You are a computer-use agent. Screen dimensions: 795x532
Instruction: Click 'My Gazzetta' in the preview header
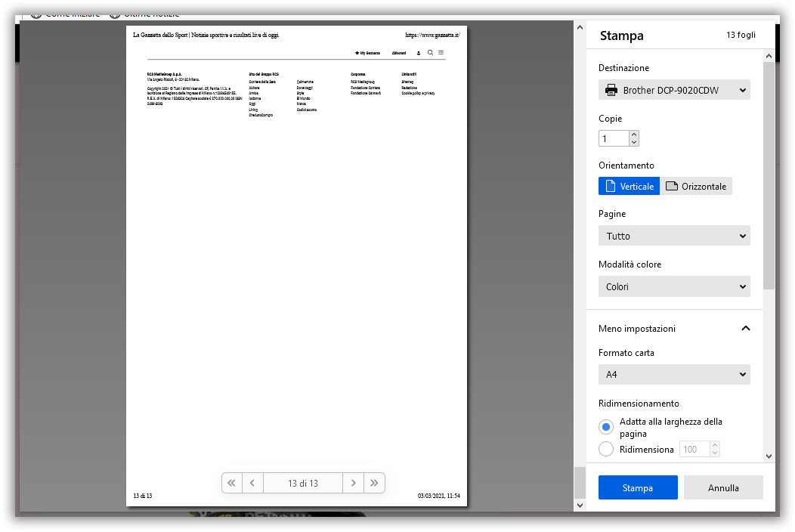coord(367,53)
